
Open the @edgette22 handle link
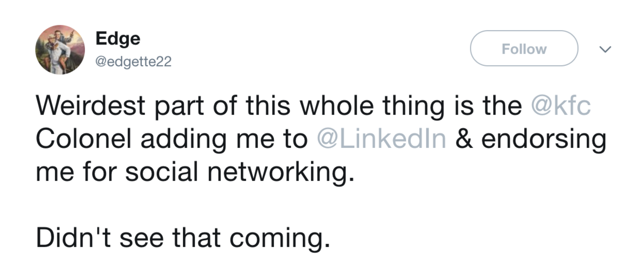pos(134,62)
